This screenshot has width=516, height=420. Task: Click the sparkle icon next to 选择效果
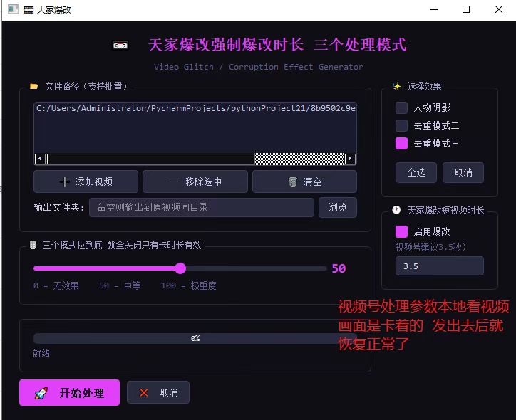pos(396,86)
